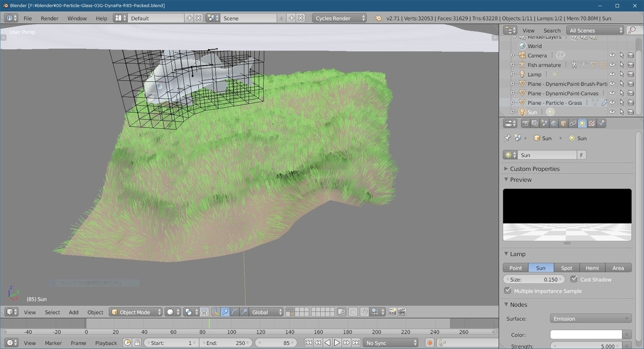Open the Render menu
The width and height of the screenshot is (644, 349).
click(x=49, y=18)
